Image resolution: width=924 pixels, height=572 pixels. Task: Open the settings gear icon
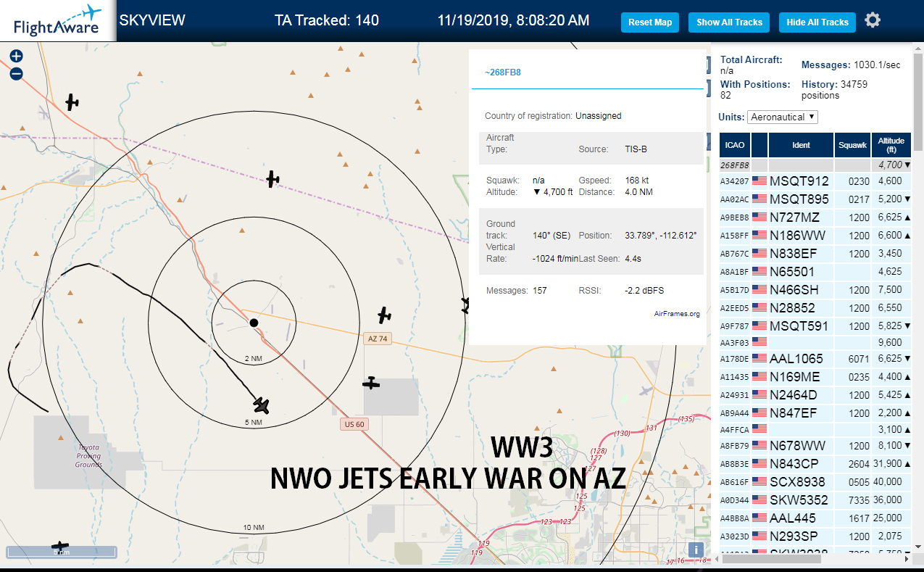[873, 20]
